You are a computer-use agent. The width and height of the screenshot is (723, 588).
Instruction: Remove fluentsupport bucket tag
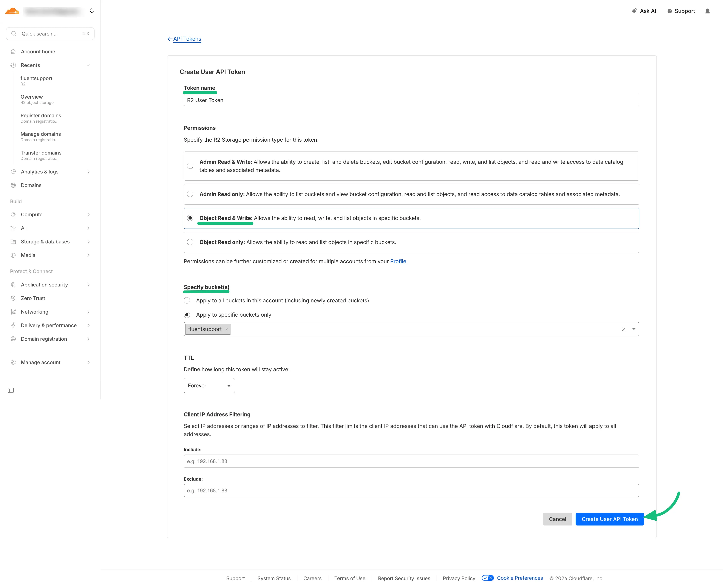pyautogui.click(x=227, y=329)
